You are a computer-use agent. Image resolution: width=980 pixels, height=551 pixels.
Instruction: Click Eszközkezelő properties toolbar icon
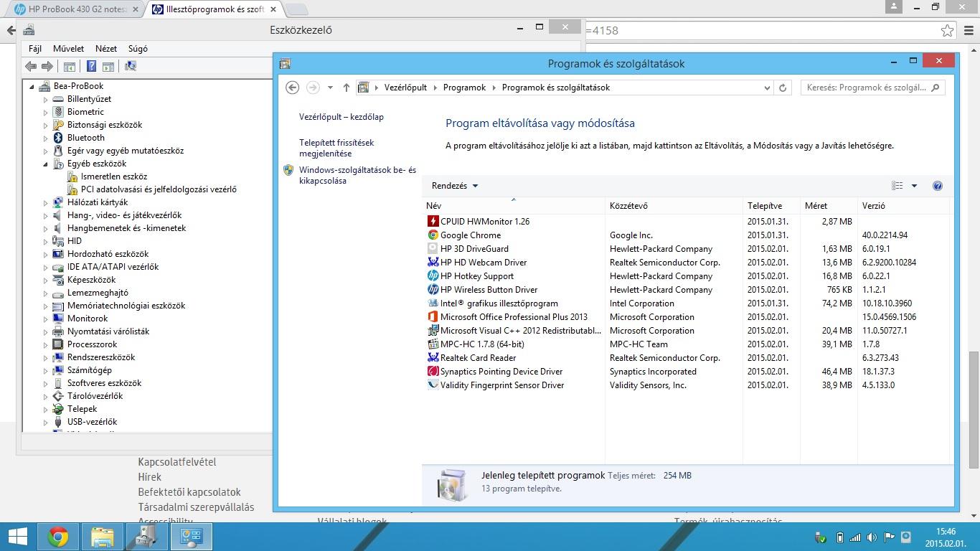70,66
